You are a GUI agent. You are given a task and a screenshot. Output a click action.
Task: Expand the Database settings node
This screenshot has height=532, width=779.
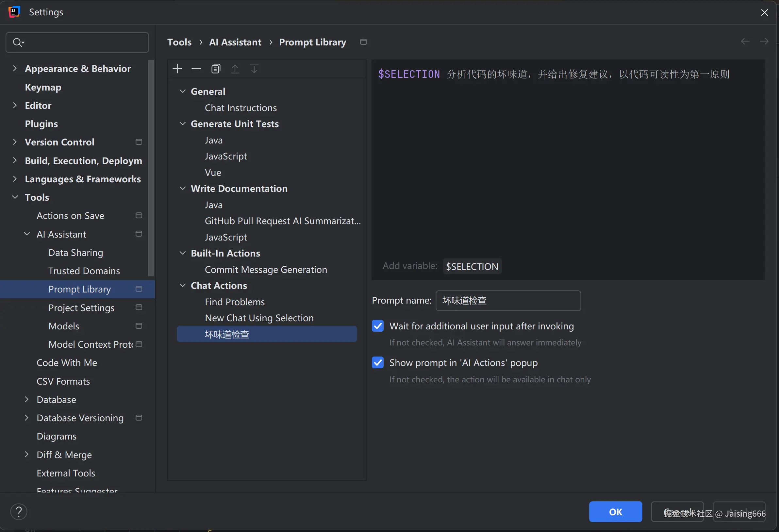point(27,400)
